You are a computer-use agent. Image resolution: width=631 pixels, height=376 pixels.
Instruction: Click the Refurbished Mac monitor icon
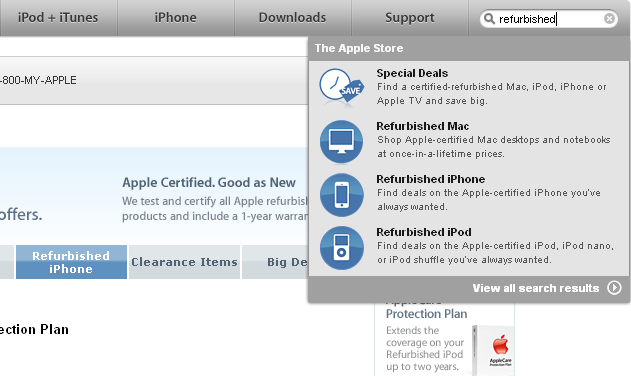tap(341, 142)
